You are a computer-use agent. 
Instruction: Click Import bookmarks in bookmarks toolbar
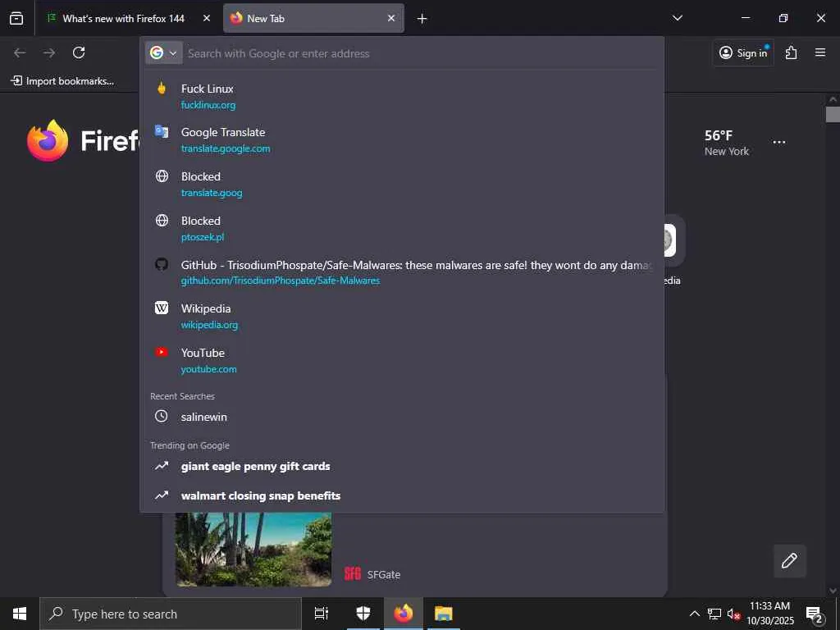click(62, 81)
